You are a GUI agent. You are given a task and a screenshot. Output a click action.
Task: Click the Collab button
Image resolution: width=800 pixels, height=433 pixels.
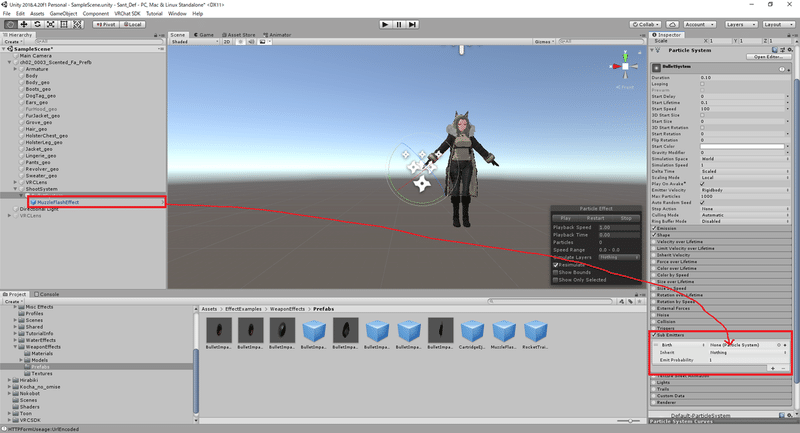(646, 24)
